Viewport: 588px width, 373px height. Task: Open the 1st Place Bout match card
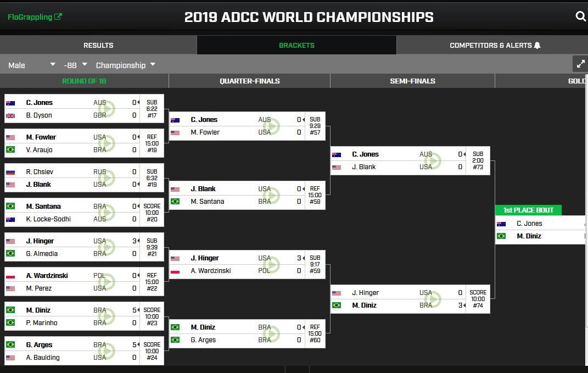[x=540, y=230]
